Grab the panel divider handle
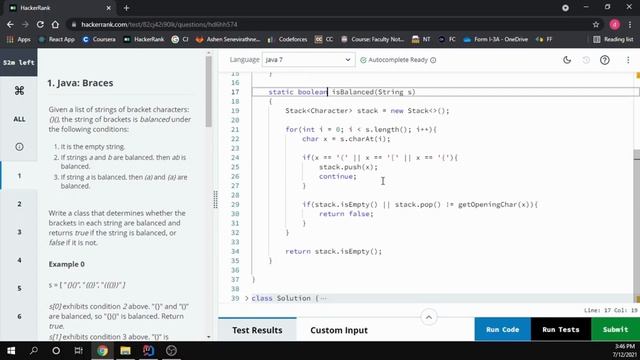 pyautogui.click(x=215, y=199)
